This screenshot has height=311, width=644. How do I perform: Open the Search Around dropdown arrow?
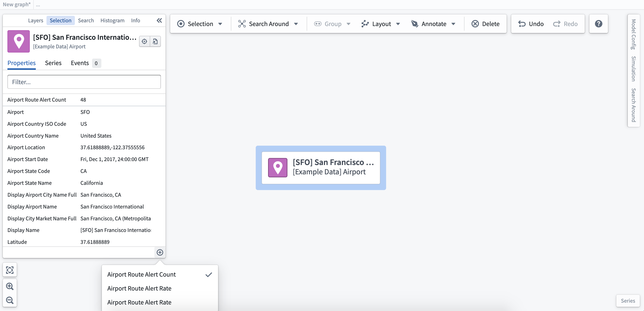click(296, 24)
